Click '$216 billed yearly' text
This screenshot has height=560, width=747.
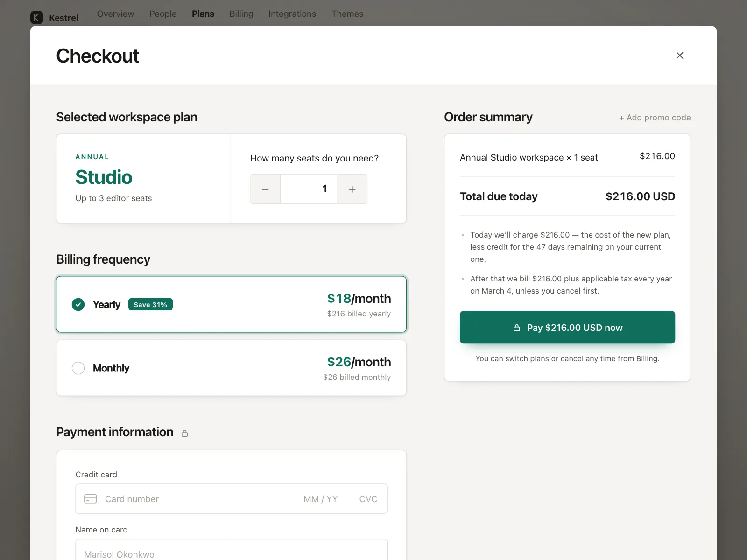tap(359, 314)
